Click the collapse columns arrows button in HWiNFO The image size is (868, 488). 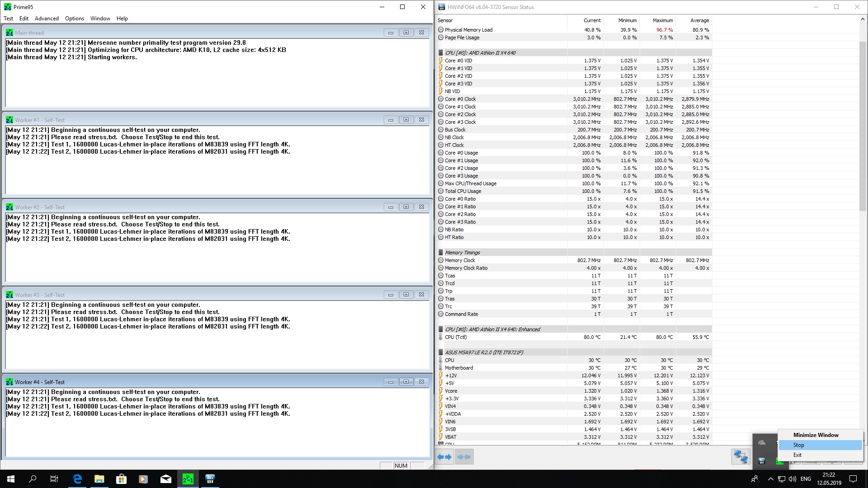coord(464,457)
